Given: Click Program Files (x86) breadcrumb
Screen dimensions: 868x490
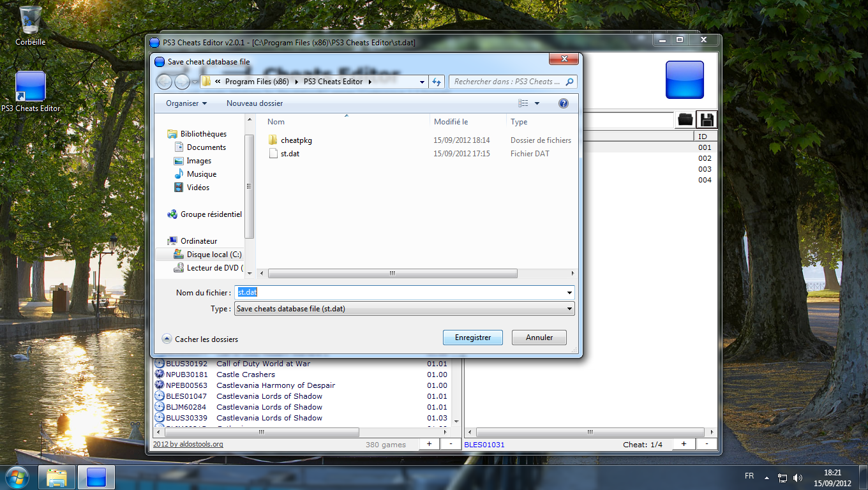Looking at the screenshot, I should [x=257, y=82].
